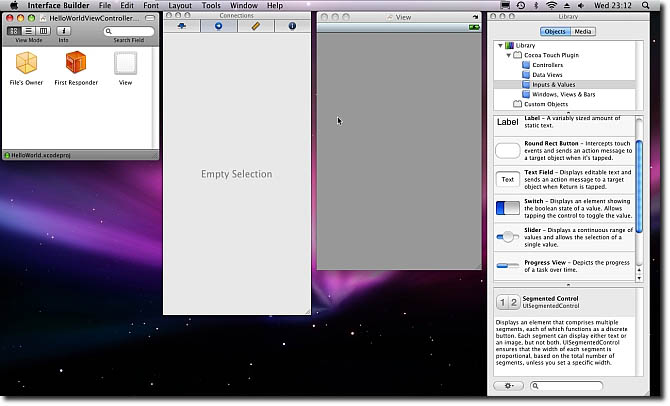Screen dimensions: 670x406
Task: Pick the Round Rect Button library item
Action: tap(508, 150)
